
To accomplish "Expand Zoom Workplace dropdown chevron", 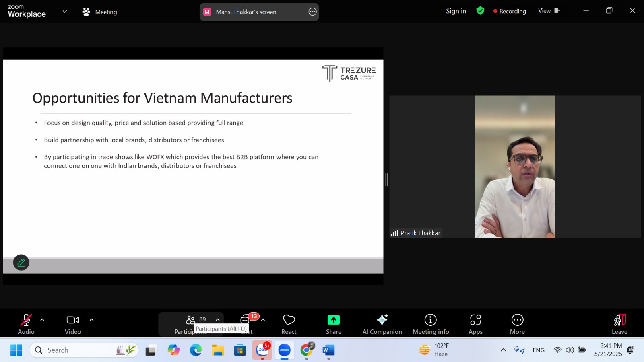I will point(65,12).
